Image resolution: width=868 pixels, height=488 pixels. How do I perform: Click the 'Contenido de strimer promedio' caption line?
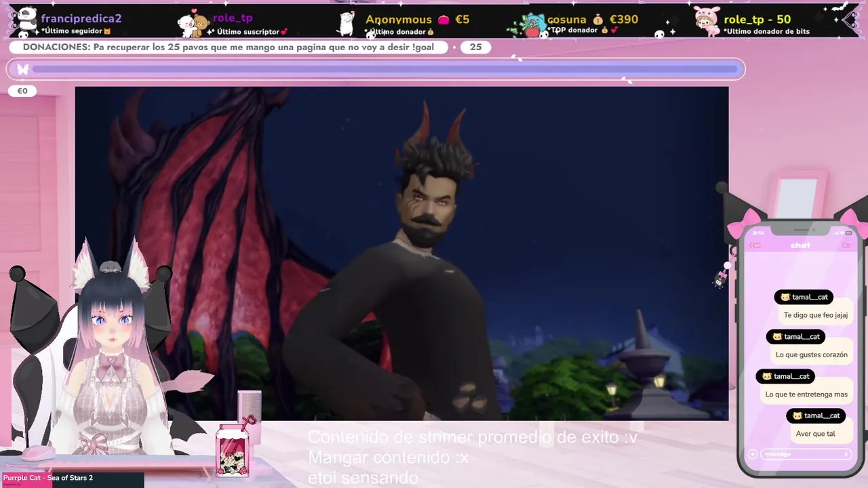pyautogui.click(x=473, y=437)
